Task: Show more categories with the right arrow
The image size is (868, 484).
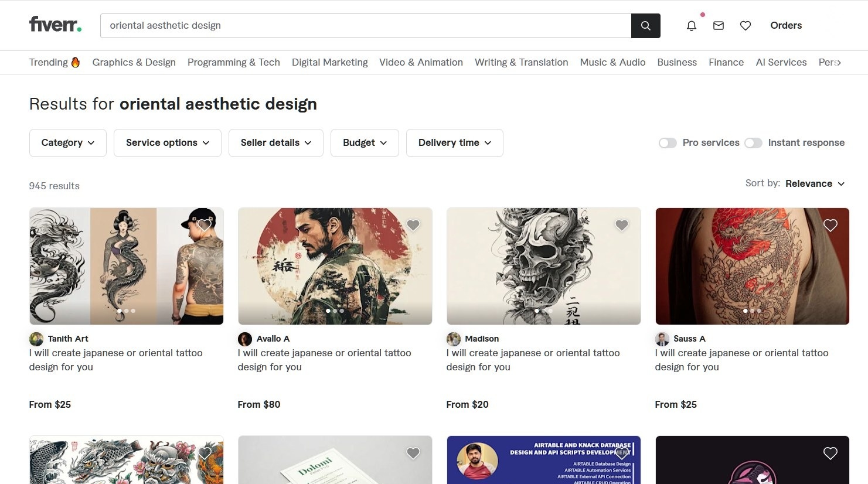Action: click(839, 62)
